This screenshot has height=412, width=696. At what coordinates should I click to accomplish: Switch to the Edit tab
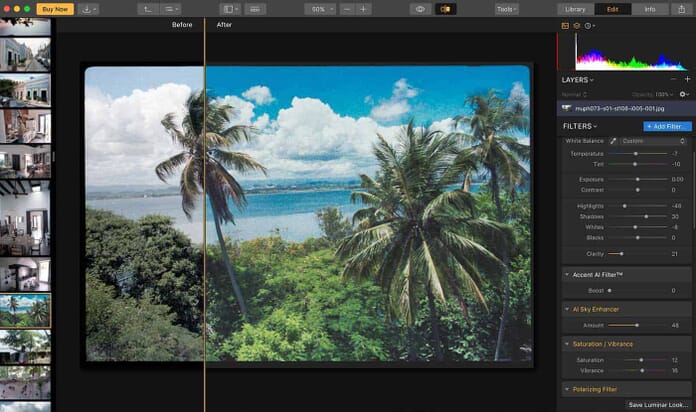613,9
